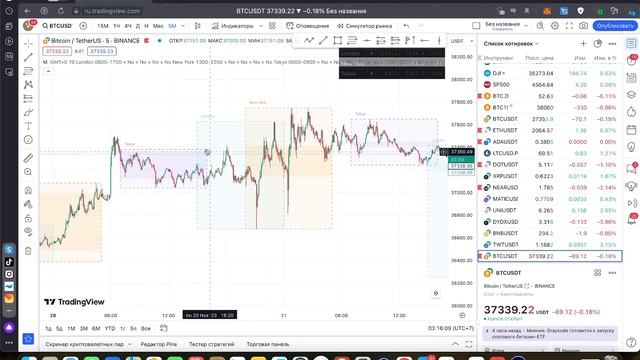The width and height of the screenshot is (640, 360).
Task: Open the candlestick chart type selector
Action: 198,26
